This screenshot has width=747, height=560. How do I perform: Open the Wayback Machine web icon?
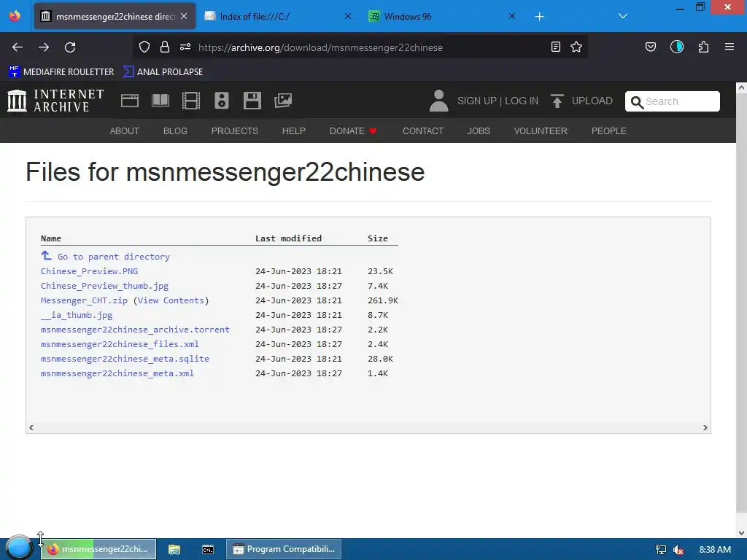tap(130, 101)
